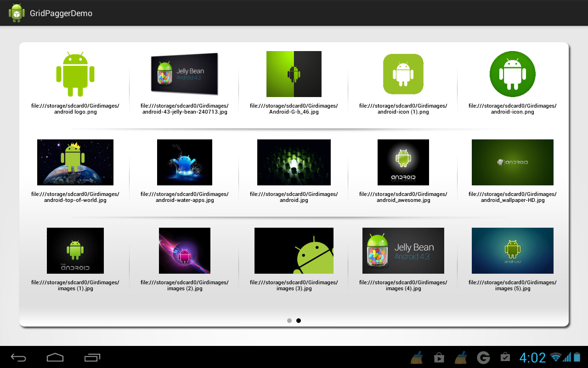Open images (5).jpg thumbnail

coord(513,251)
